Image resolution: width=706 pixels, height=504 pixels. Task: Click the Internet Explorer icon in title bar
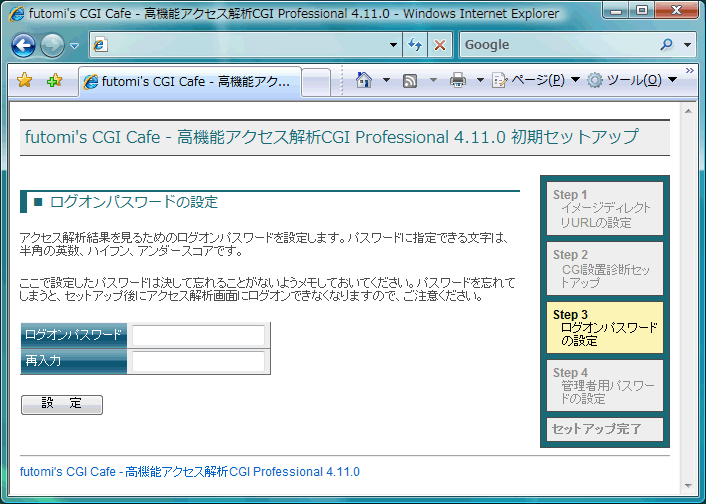tap(16, 14)
